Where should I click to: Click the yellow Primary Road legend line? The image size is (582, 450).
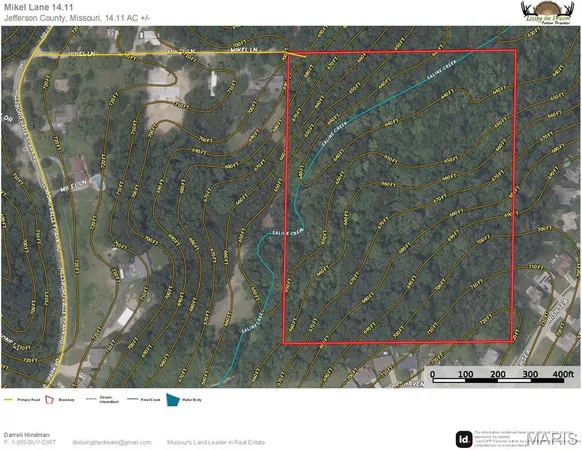[x=9, y=400]
